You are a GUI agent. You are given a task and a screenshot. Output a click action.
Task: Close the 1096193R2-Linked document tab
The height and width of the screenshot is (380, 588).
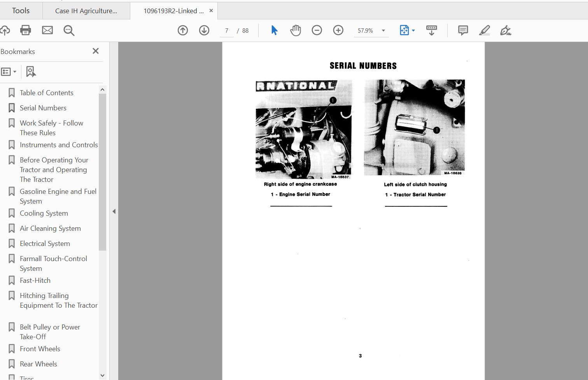[x=211, y=11]
